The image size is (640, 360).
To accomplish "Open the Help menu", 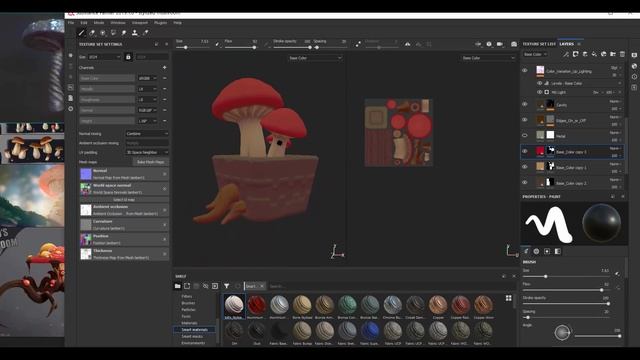I will 178,23.
